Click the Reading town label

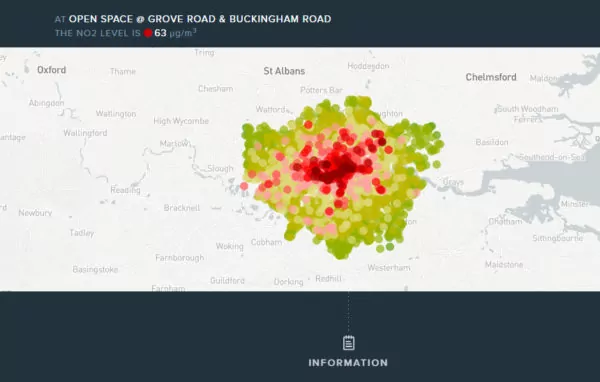click(x=126, y=190)
